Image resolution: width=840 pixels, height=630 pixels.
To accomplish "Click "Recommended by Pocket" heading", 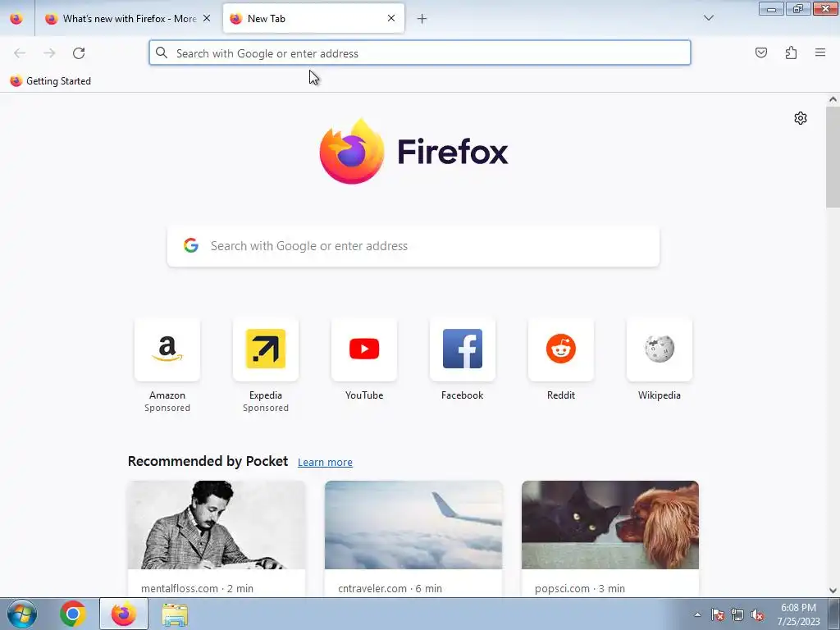I will pos(208,461).
